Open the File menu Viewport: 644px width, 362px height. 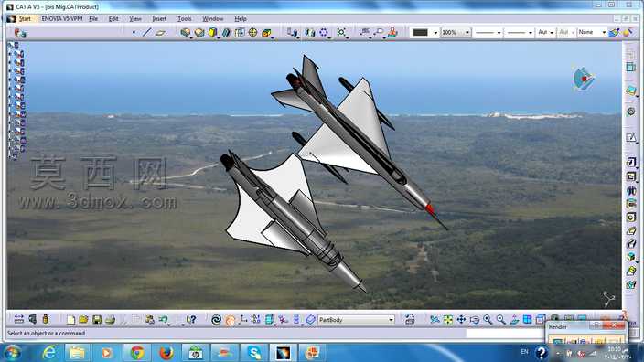pyautogui.click(x=93, y=19)
